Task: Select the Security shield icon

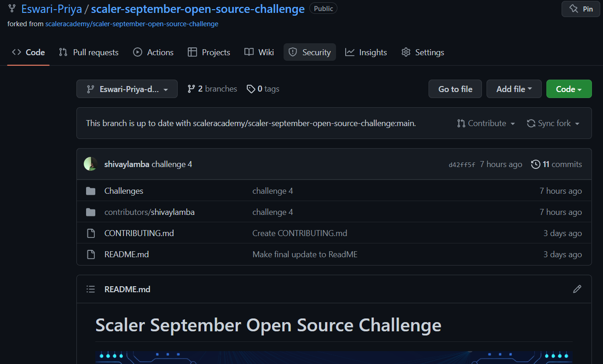Action: point(293,52)
